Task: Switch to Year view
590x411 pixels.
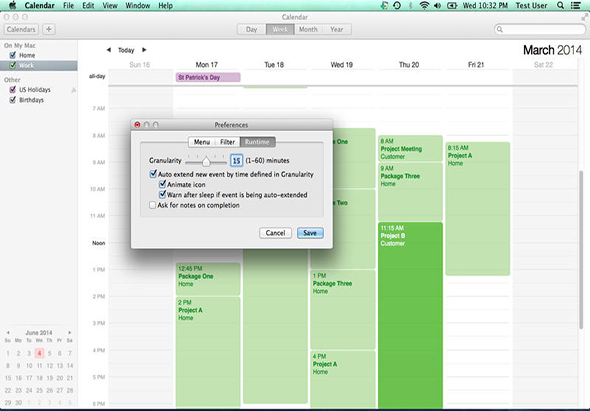Action: point(337,29)
